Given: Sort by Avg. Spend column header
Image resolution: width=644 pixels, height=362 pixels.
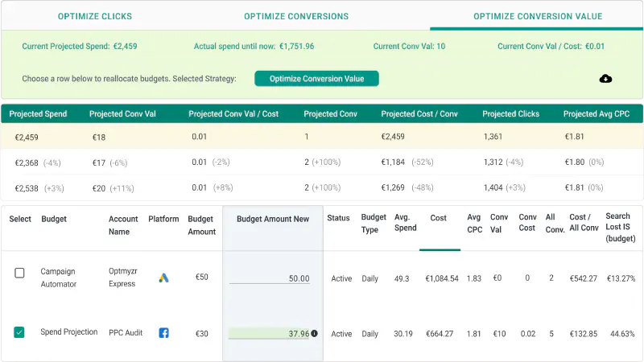Looking at the screenshot, I should (x=406, y=223).
